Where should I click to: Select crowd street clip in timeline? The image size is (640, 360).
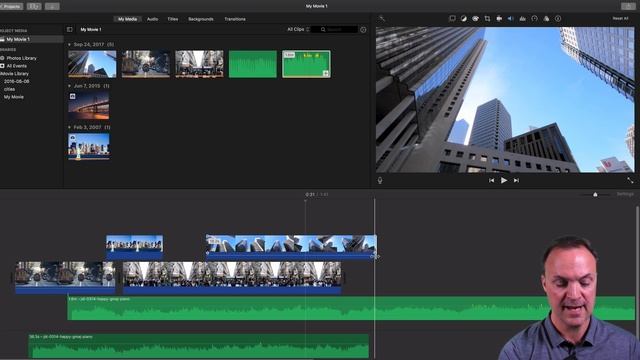[x=232, y=278]
